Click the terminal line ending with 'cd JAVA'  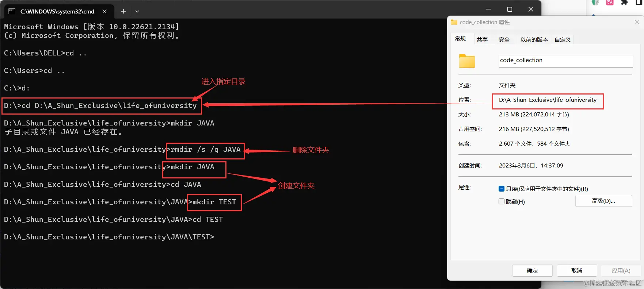(x=103, y=184)
